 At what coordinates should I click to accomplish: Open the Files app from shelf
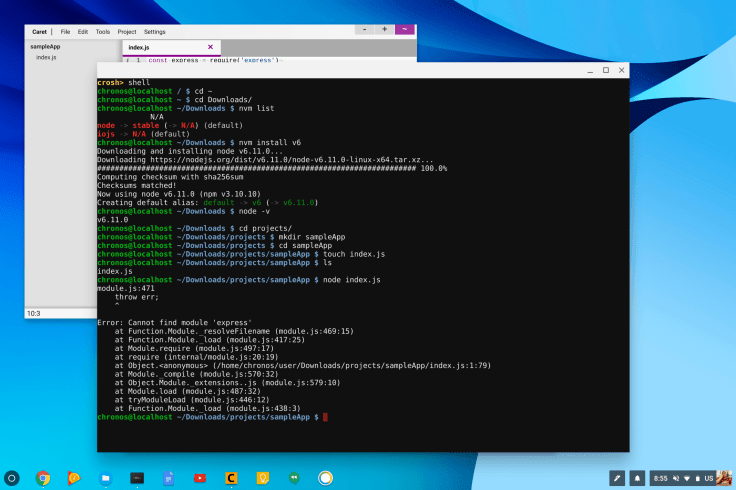tap(105, 478)
